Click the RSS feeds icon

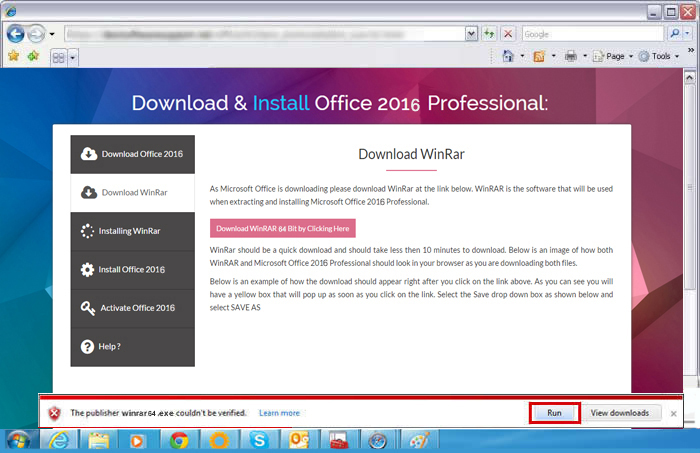[x=539, y=56]
